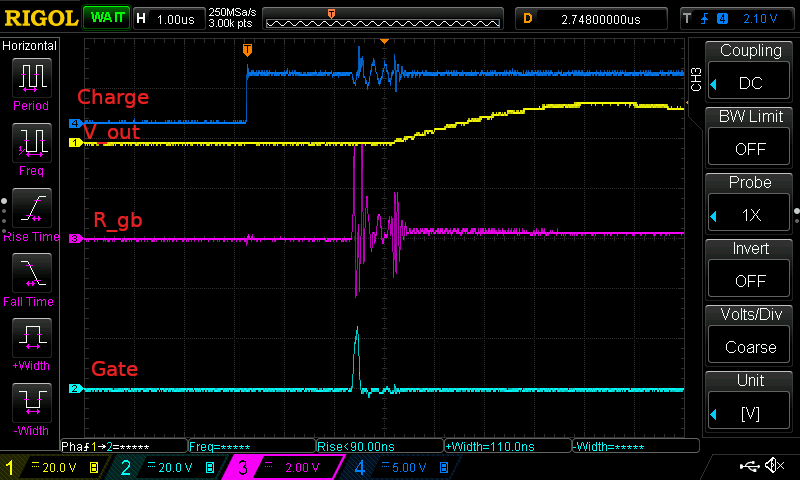Select the Freq measurement icon
Image resolution: width=800 pixels, height=480 pixels.
(32, 143)
